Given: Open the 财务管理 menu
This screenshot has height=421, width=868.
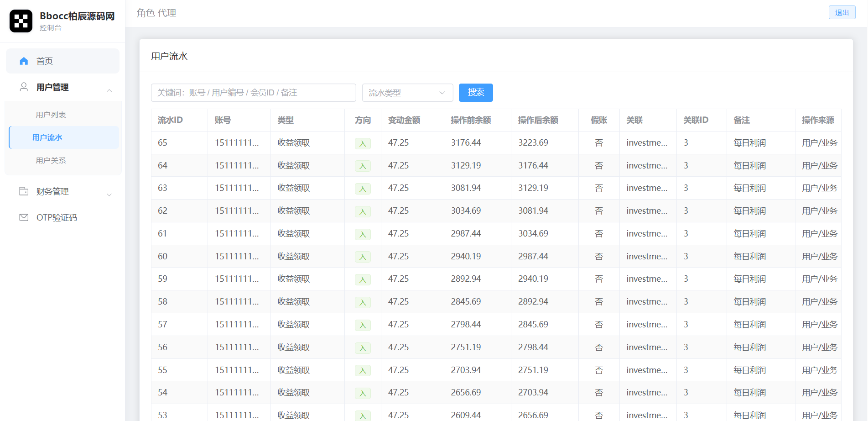Looking at the screenshot, I should (x=62, y=191).
